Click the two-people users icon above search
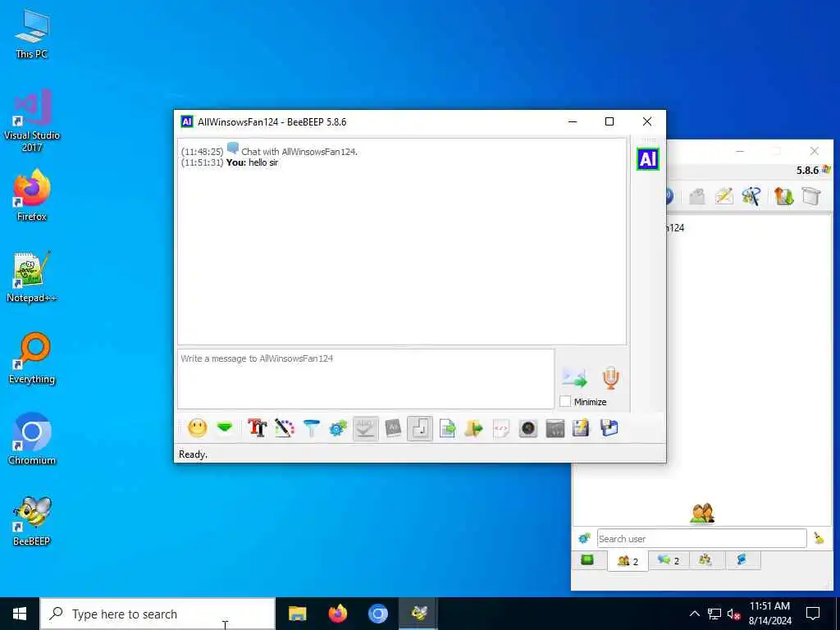840x630 pixels. pos(702,514)
